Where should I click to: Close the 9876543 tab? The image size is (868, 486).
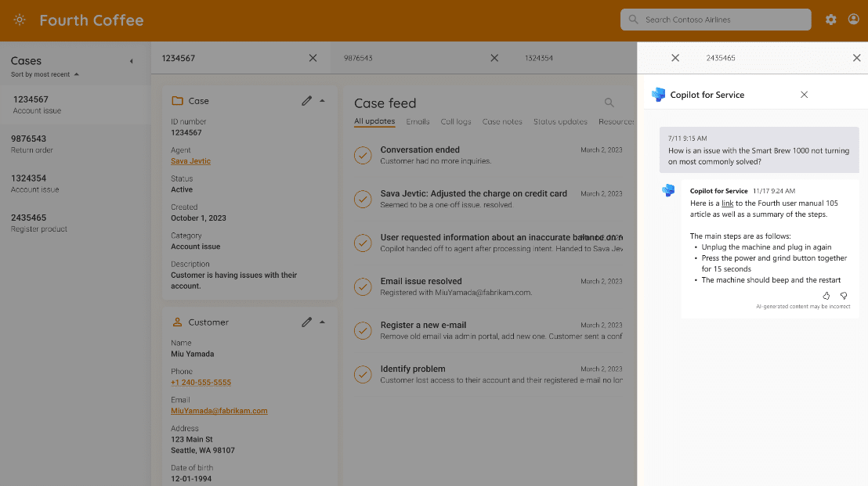pyautogui.click(x=494, y=58)
